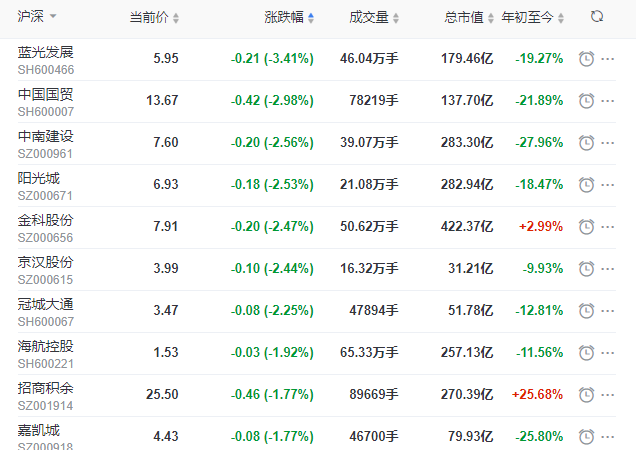Click volume 46.04万手
The width and height of the screenshot is (636, 450).
click(x=369, y=58)
